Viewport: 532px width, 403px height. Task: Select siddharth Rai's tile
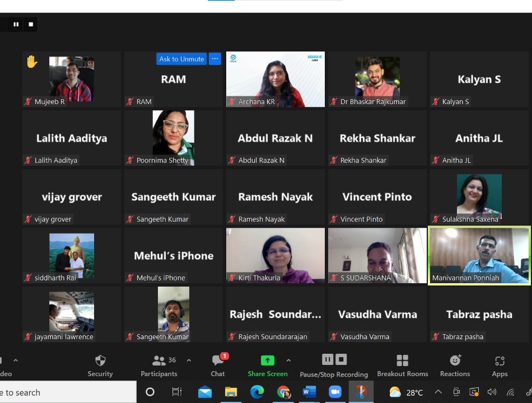(x=72, y=255)
